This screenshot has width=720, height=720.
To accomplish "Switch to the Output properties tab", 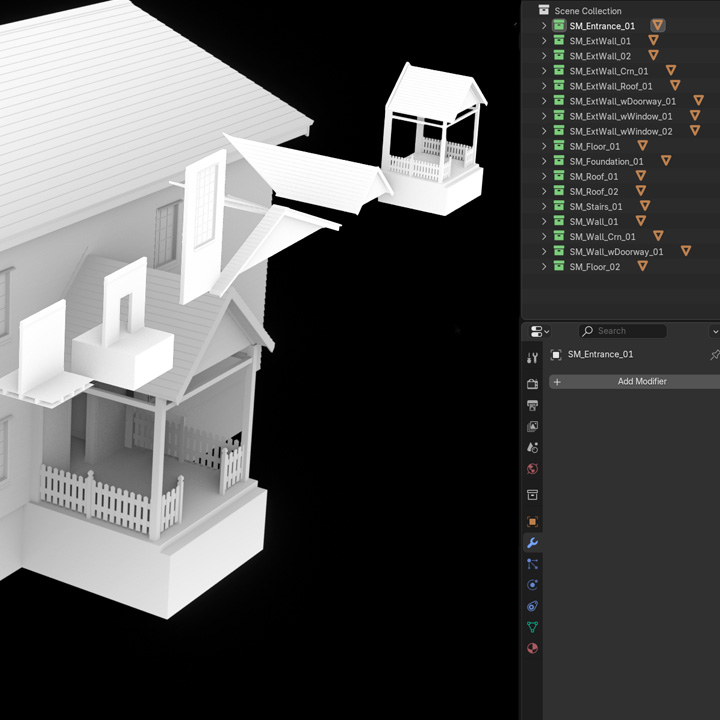I will pos(532,405).
